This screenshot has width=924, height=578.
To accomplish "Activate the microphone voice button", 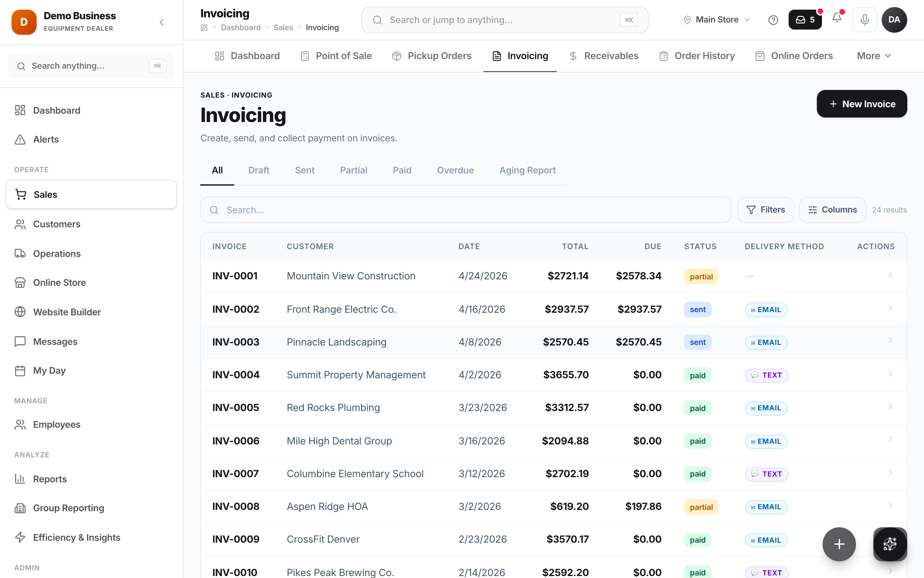I will [x=864, y=20].
